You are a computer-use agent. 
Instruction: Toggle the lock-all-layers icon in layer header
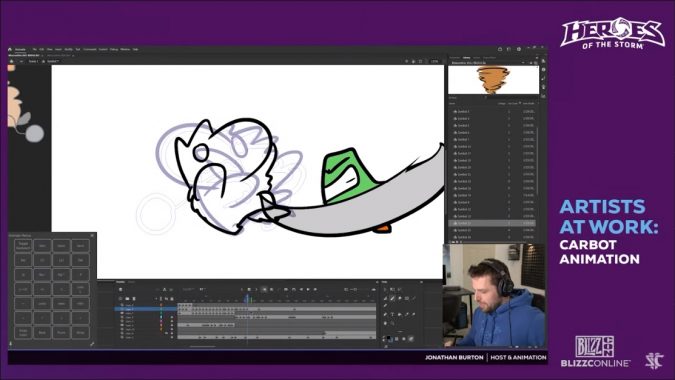coord(172,299)
